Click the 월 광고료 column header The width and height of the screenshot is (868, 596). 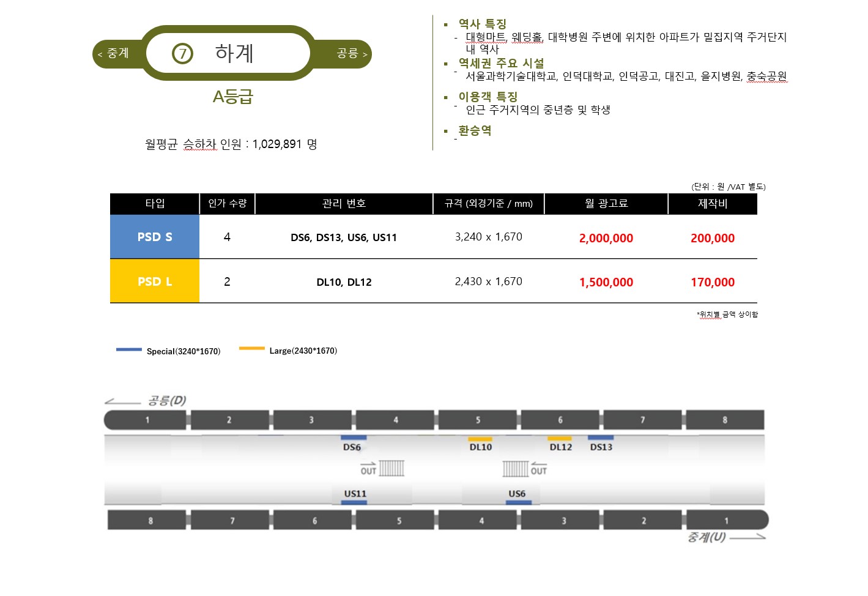(606, 204)
